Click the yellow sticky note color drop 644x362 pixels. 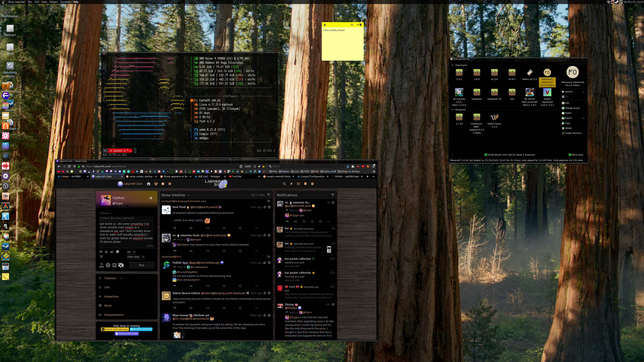tap(325, 25)
